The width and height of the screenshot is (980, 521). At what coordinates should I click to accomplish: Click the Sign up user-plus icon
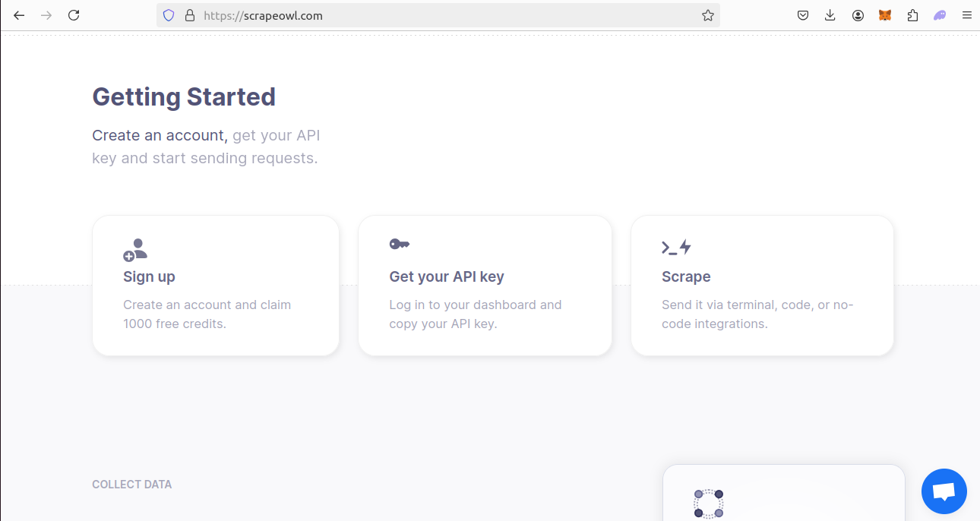tap(135, 250)
